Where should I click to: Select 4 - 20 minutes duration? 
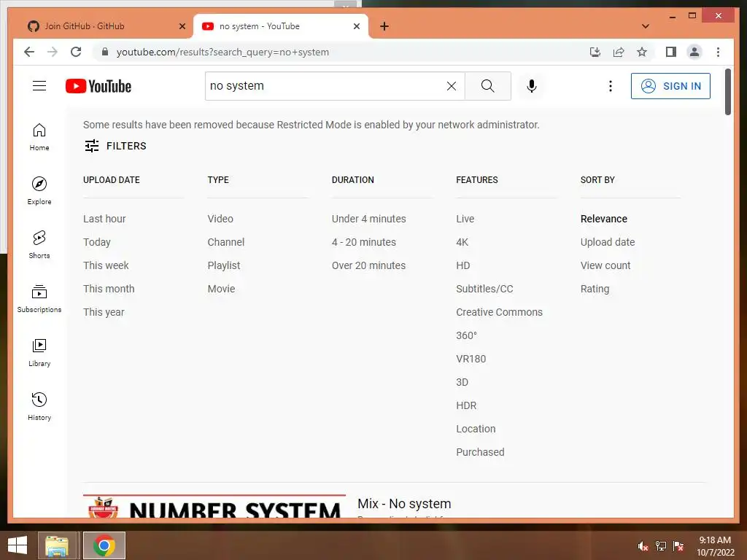(x=364, y=242)
